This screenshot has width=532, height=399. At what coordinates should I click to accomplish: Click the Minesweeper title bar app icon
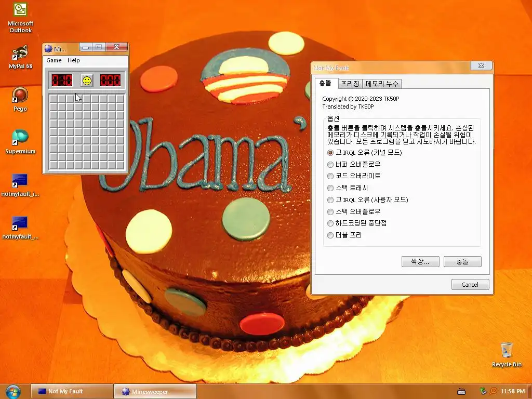[48, 48]
